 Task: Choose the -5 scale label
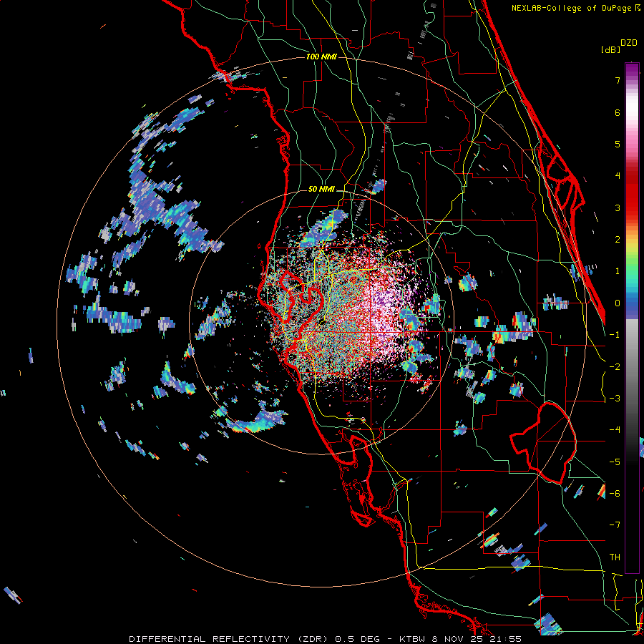(615, 462)
